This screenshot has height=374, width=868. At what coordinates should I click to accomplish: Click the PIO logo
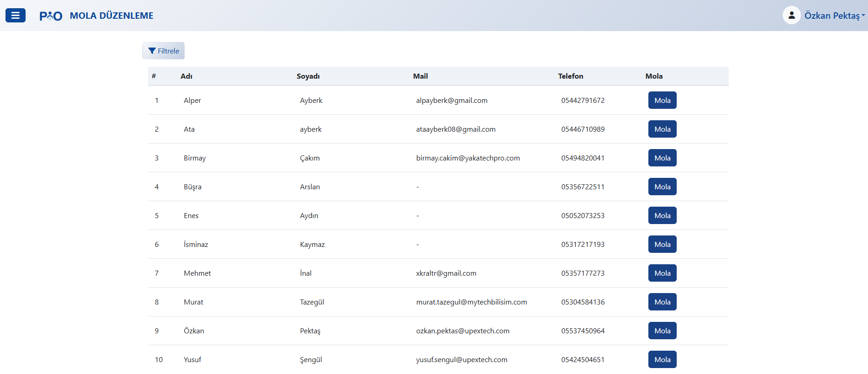(x=51, y=16)
